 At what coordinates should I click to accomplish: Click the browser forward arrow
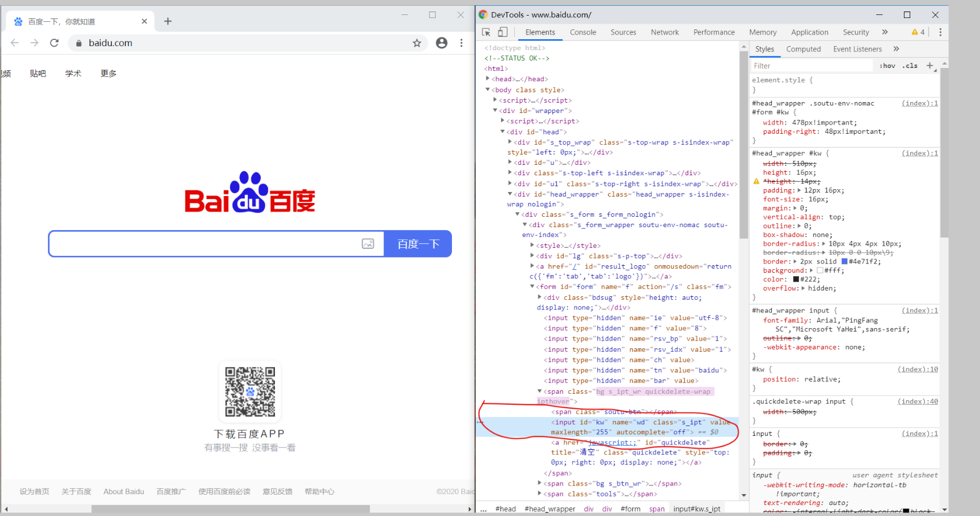(x=35, y=43)
